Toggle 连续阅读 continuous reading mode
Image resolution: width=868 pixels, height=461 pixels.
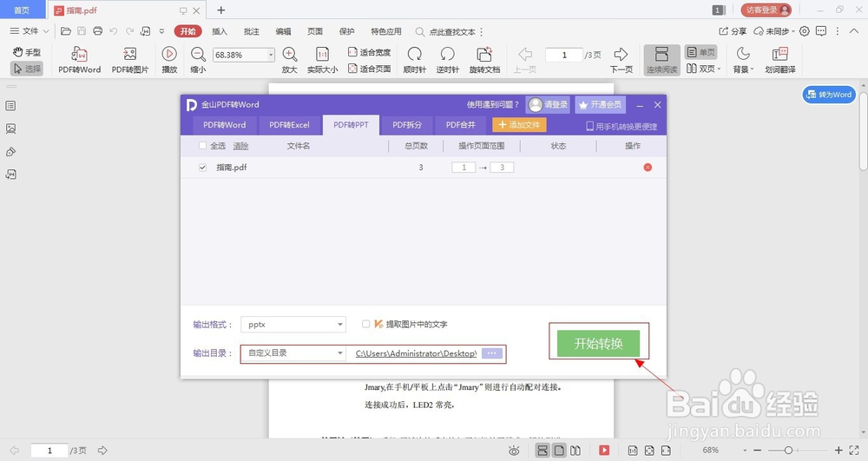(x=661, y=60)
